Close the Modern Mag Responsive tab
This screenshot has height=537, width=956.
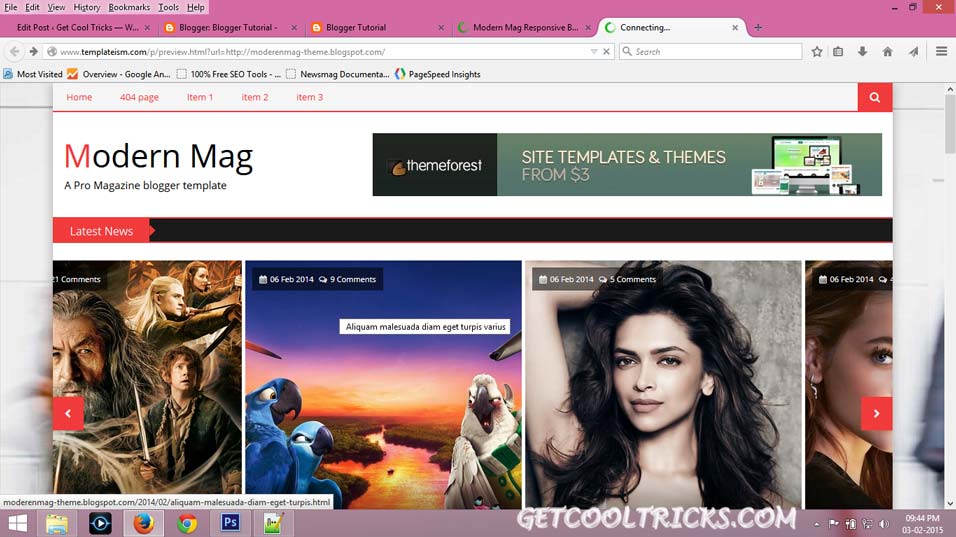[x=588, y=27]
